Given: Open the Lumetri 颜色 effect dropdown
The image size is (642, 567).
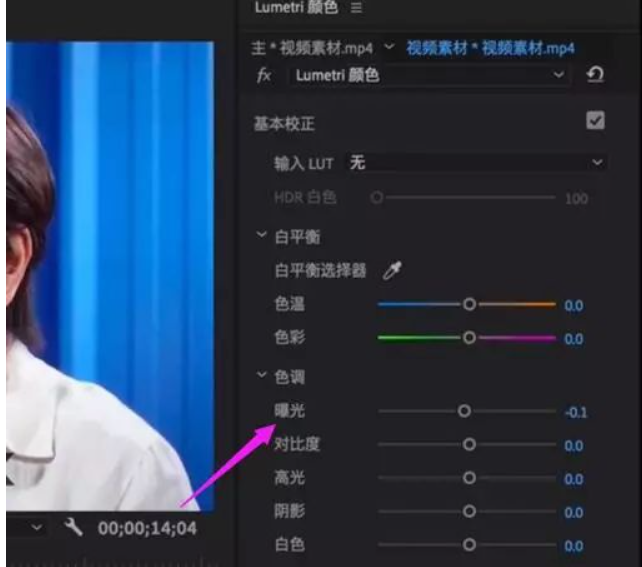Looking at the screenshot, I should coord(430,75).
